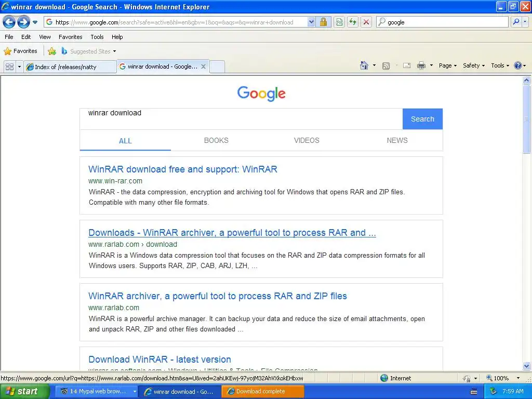Expand the zoom level dropdown arrow
This screenshot has height=399, width=532.
(x=518, y=378)
